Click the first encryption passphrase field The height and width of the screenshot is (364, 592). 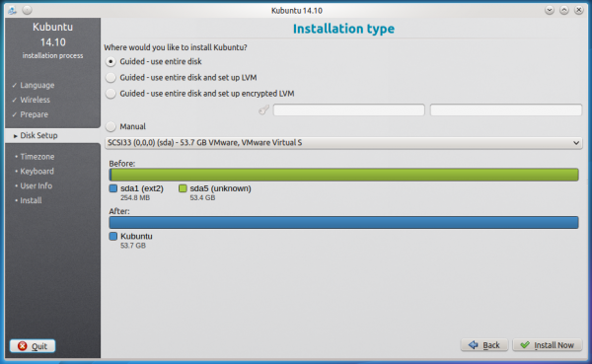[x=349, y=109]
